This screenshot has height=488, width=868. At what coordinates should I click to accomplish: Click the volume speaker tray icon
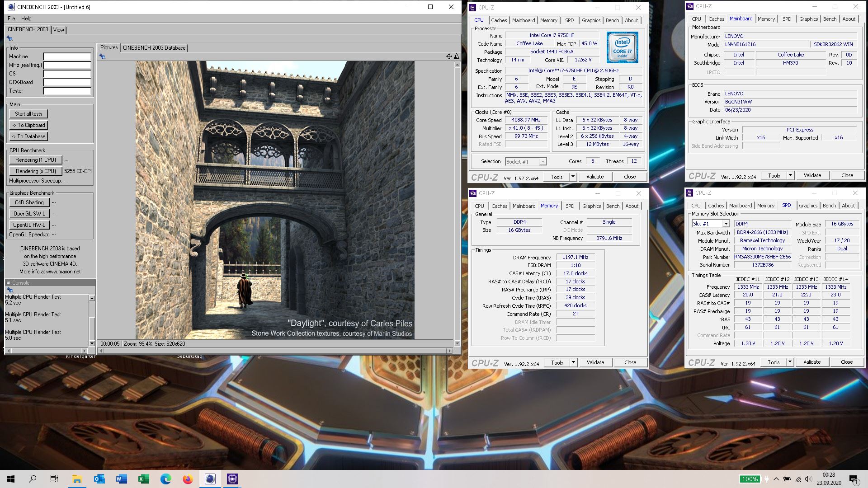tap(809, 479)
